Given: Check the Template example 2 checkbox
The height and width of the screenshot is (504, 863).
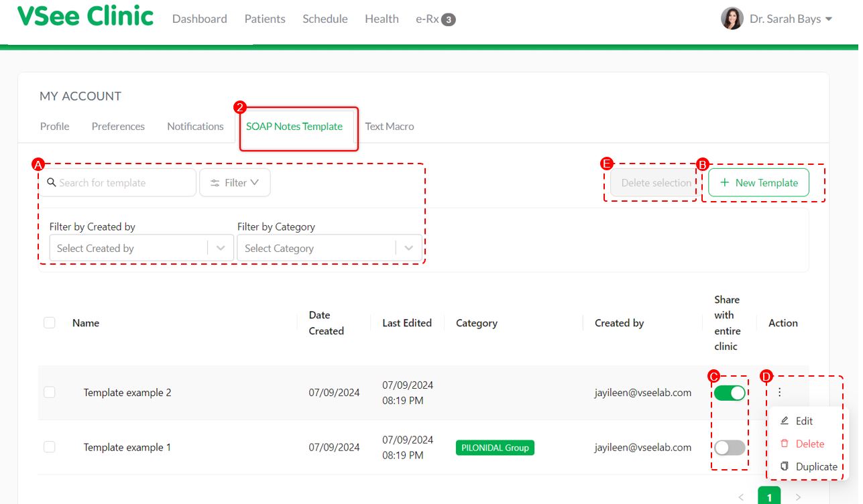Looking at the screenshot, I should tap(49, 392).
